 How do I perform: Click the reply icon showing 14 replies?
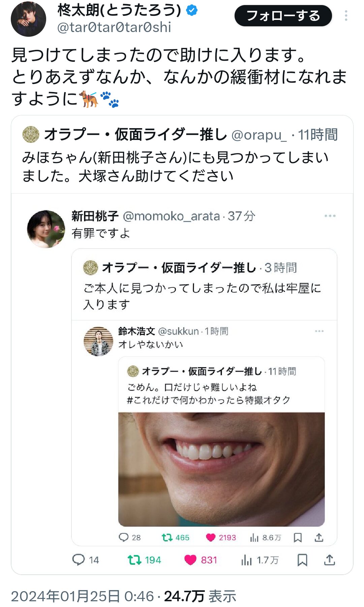click(x=79, y=560)
